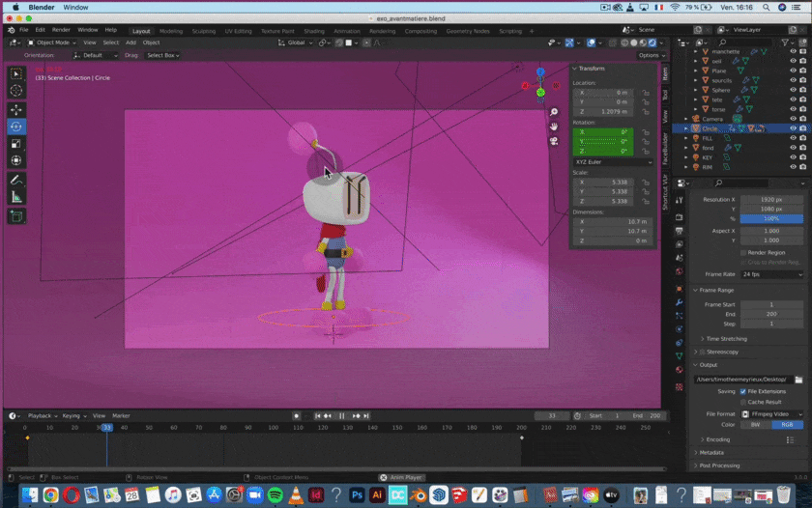Toggle visibility of the FILL light
The width and height of the screenshot is (812, 508).
click(x=793, y=138)
